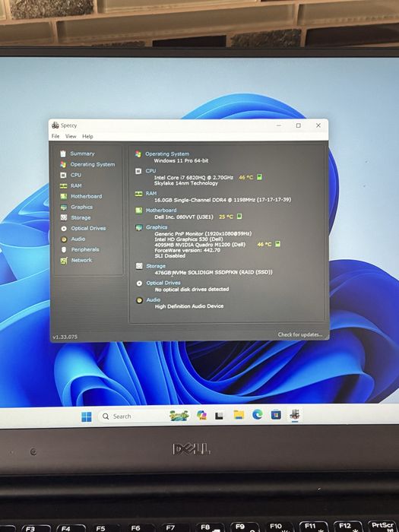Select Audio in the sidebar
The image size is (399, 532).
(x=78, y=239)
